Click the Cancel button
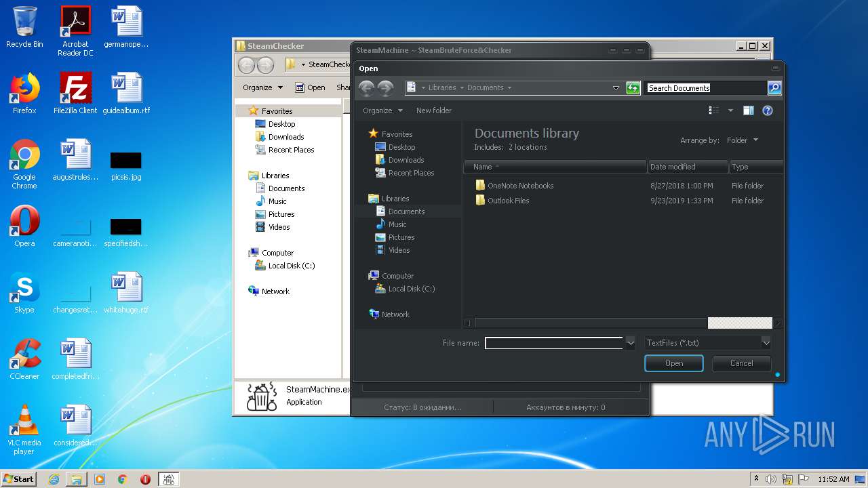 (x=741, y=363)
